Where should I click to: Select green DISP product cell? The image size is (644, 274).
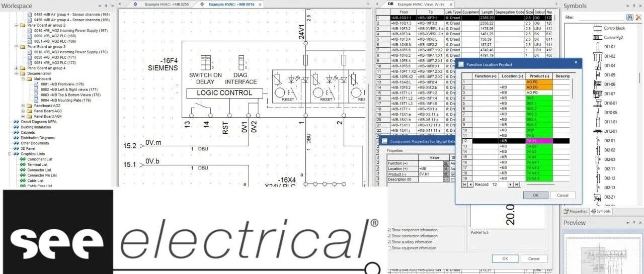coord(539,130)
